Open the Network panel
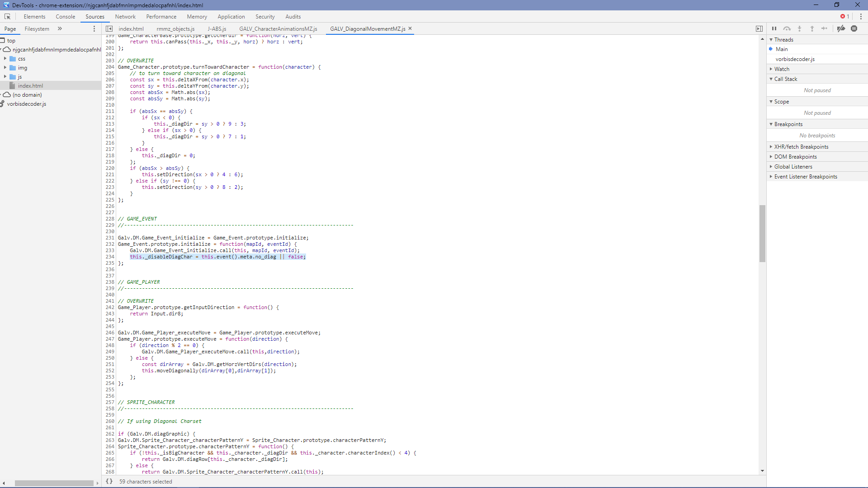 coord(125,17)
